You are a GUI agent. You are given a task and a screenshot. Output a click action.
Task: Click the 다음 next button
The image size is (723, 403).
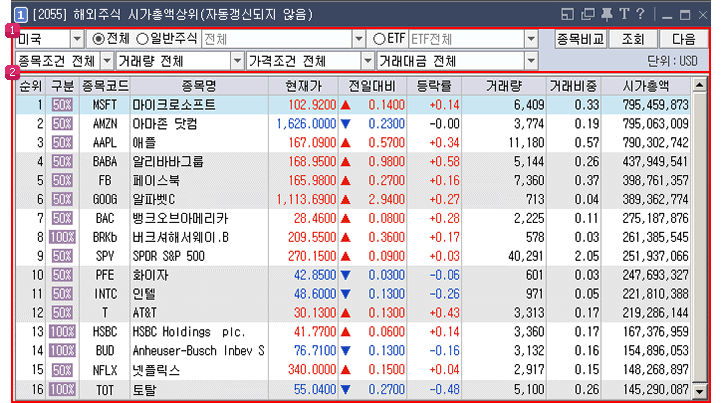tap(683, 39)
